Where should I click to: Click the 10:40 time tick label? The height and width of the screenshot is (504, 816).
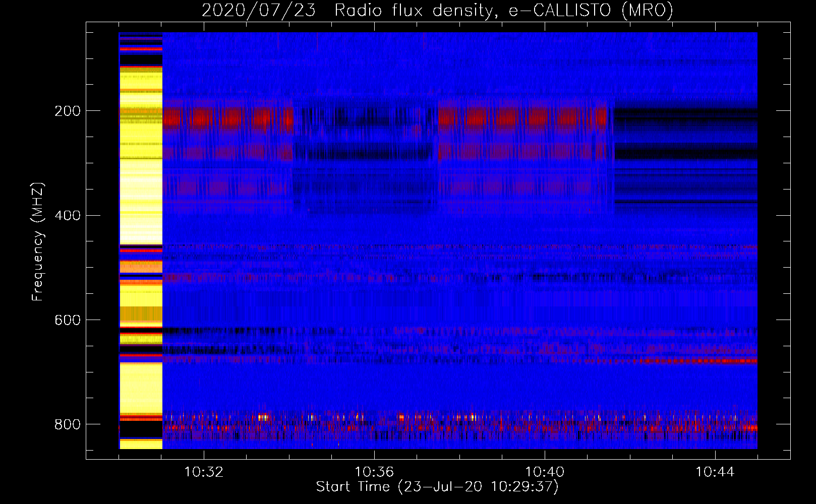tap(545, 472)
